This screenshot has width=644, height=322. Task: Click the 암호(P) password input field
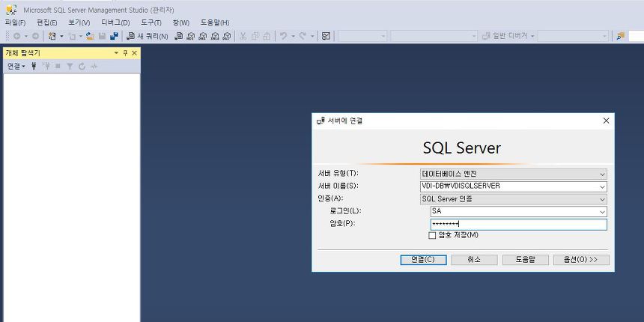pyautogui.click(x=518, y=224)
